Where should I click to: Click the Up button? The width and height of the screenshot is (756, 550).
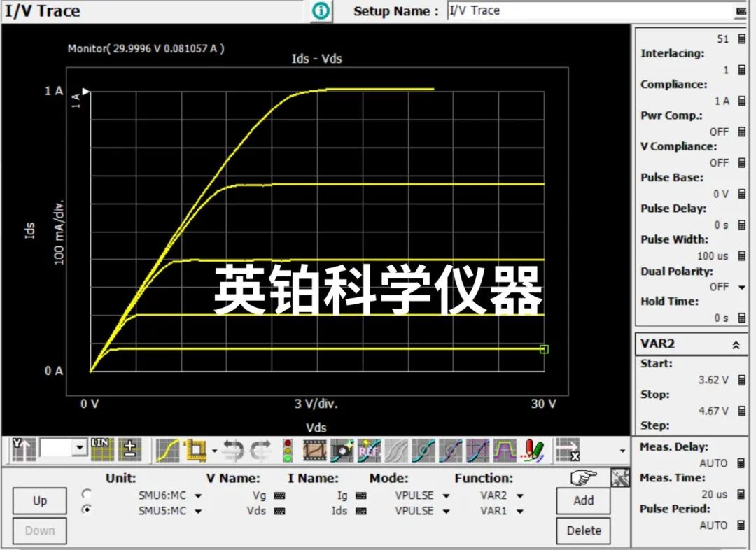pos(40,500)
